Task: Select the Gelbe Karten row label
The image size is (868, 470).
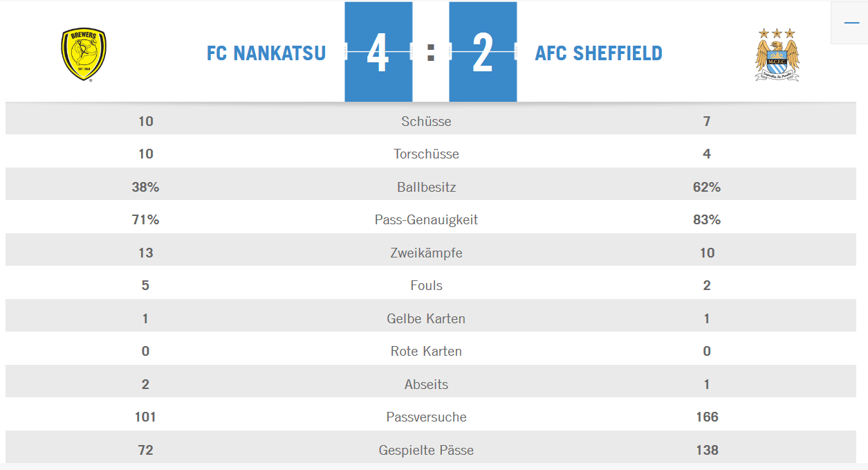Action: (x=426, y=318)
